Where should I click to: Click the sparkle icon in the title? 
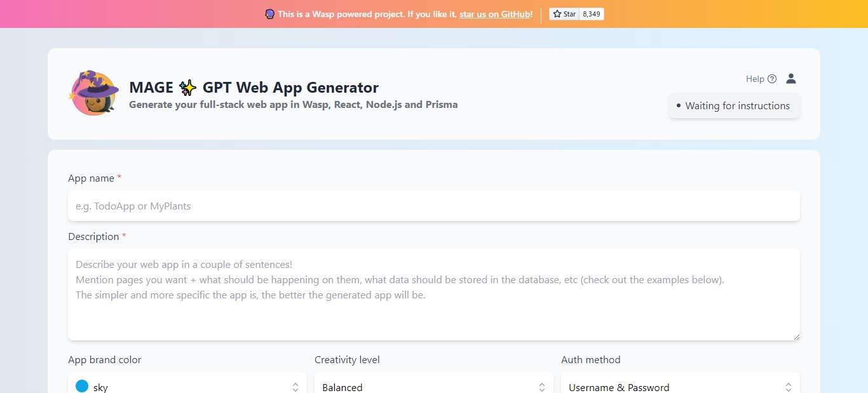pos(187,88)
